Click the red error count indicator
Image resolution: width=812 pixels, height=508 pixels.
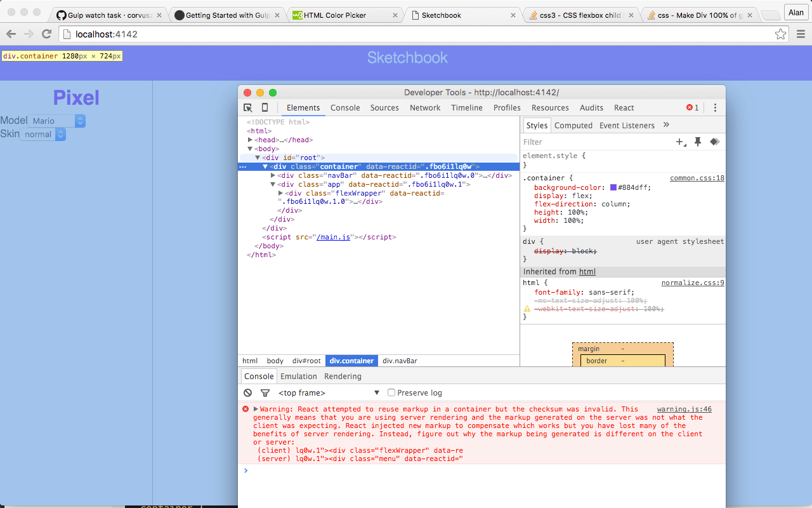coord(693,108)
